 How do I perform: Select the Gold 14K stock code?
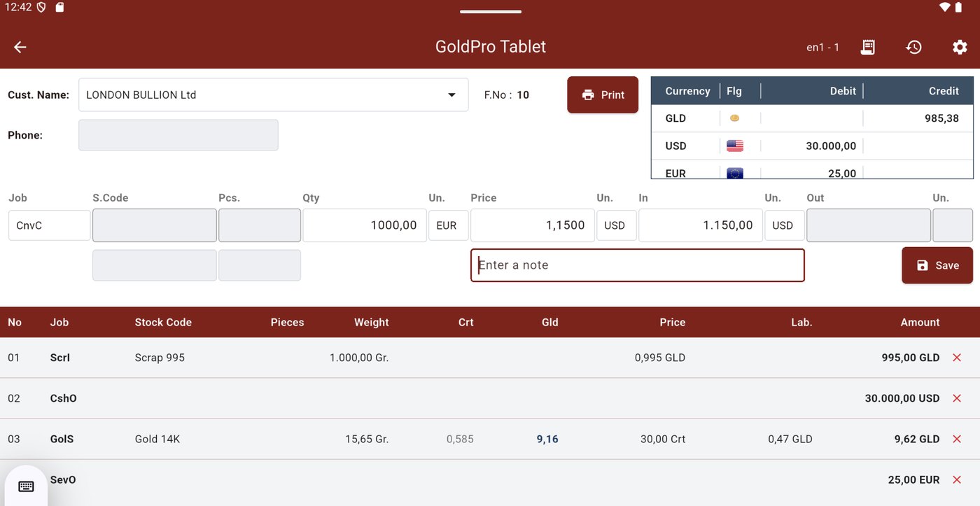(x=157, y=439)
